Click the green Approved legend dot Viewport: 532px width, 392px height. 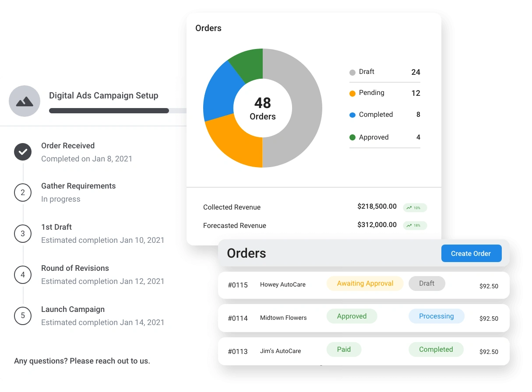352,137
